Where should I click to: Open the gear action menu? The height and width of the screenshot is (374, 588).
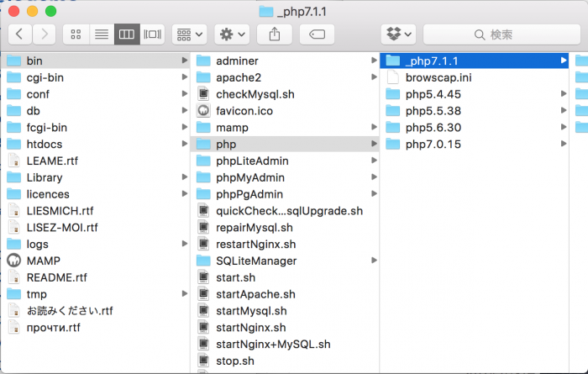coord(232,34)
